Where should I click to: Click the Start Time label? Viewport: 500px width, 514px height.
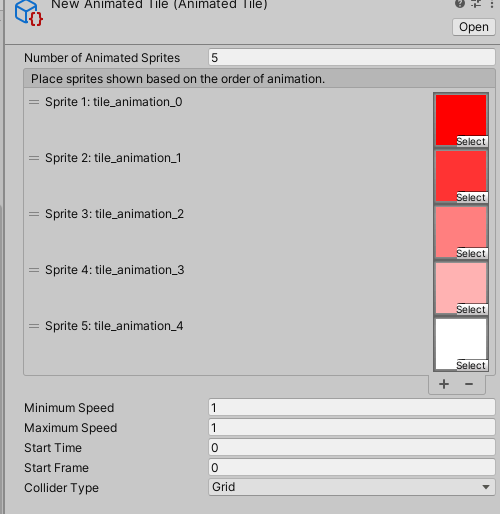53,448
